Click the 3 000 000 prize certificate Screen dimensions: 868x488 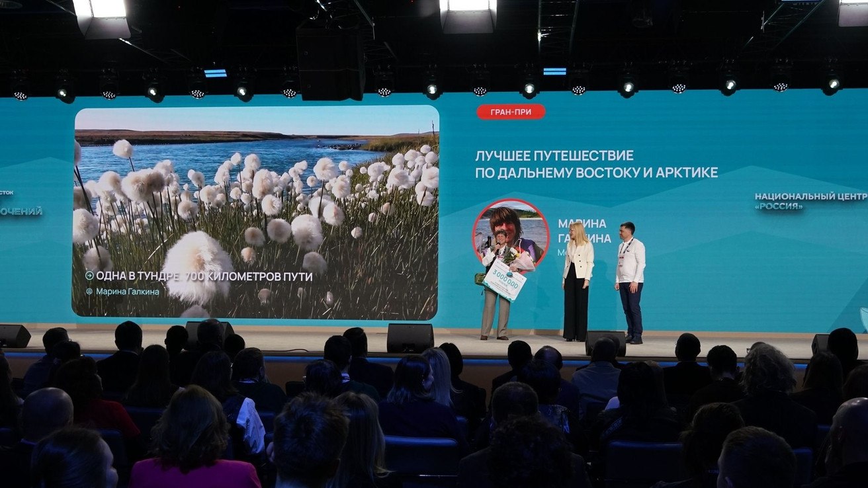pos(505,279)
